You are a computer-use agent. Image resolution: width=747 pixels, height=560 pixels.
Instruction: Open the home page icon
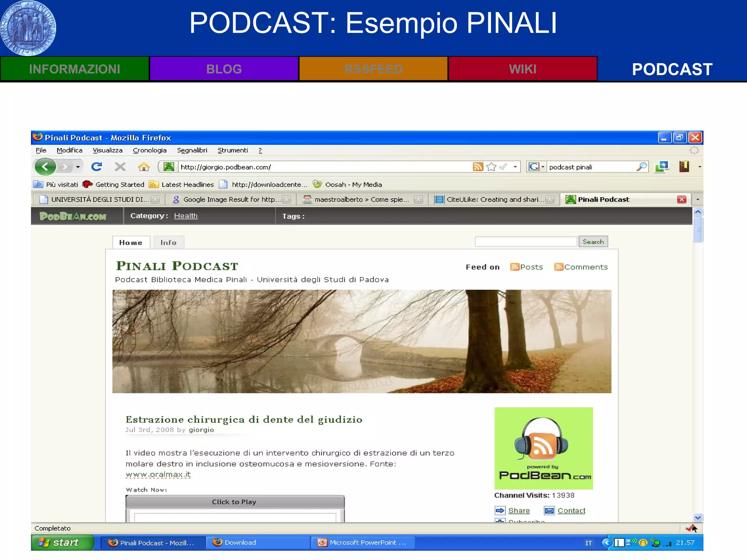click(x=144, y=167)
